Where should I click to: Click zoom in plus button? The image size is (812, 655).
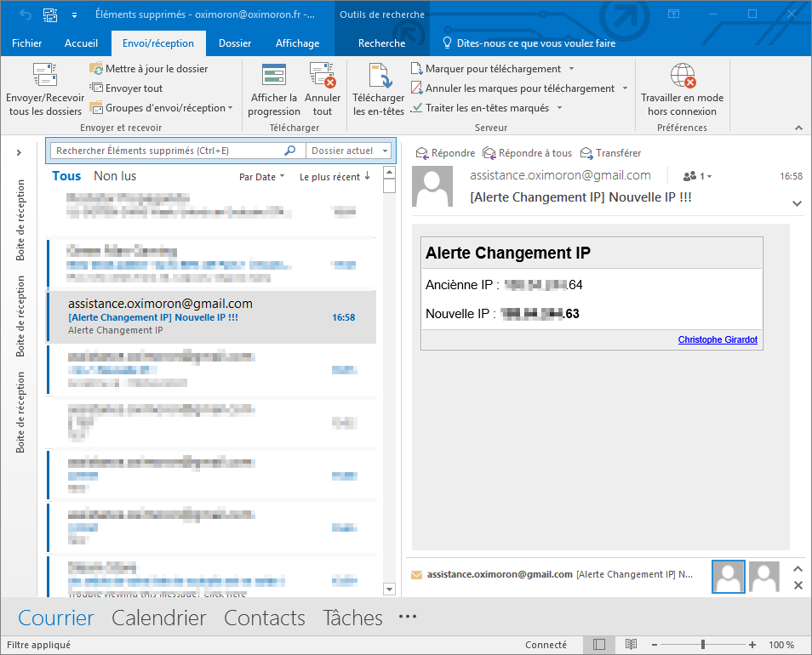[752, 645]
